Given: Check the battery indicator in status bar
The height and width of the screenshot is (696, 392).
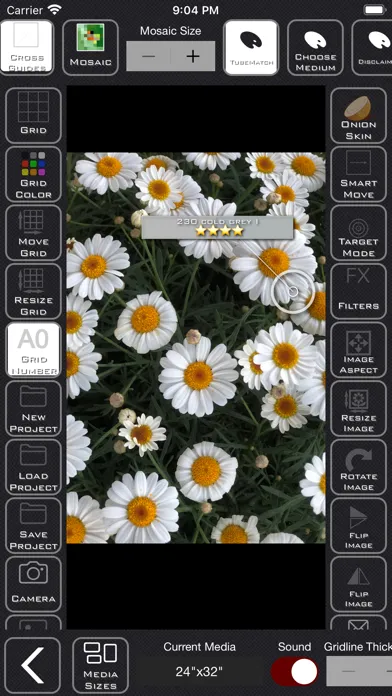Looking at the screenshot, I should (x=375, y=9).
